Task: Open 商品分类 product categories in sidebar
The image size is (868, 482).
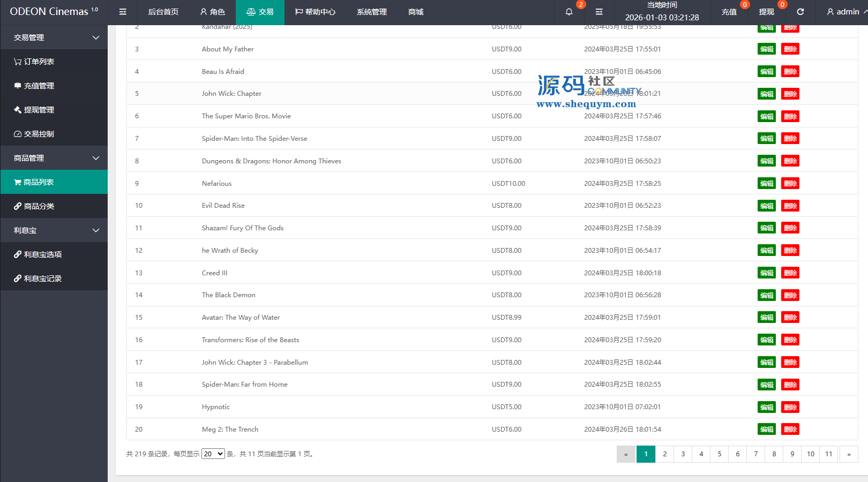Action: pyautogui.click(x=34, y=206)
